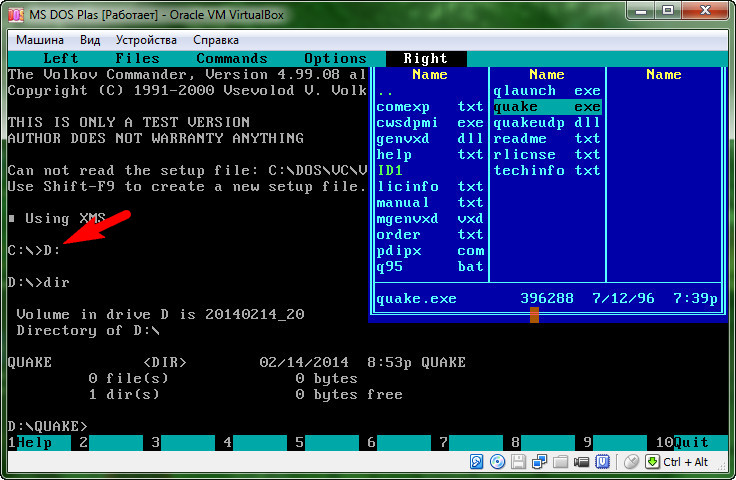Open the Машина menu

pos(40,40)
